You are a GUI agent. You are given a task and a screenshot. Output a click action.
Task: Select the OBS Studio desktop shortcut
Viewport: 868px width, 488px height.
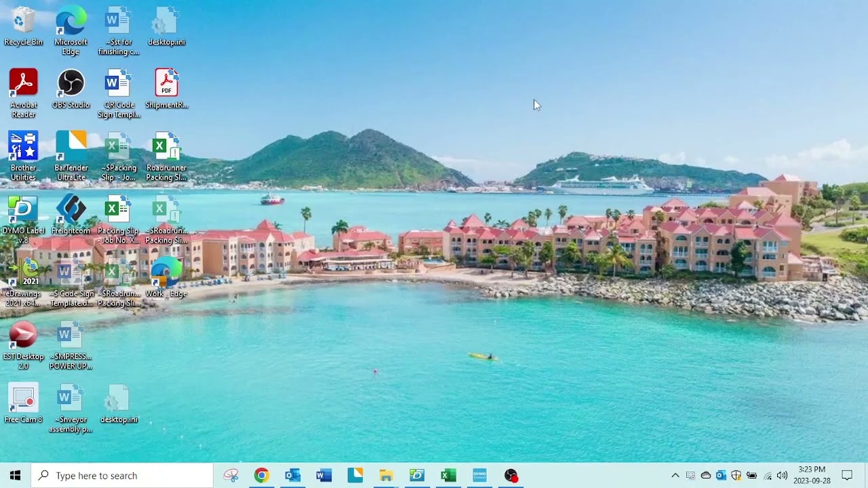(x=71, y=89)
